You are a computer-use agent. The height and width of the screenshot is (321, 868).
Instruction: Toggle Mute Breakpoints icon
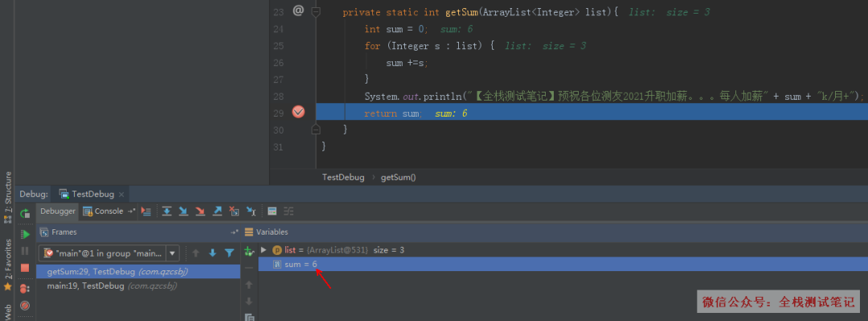point(25,305)
